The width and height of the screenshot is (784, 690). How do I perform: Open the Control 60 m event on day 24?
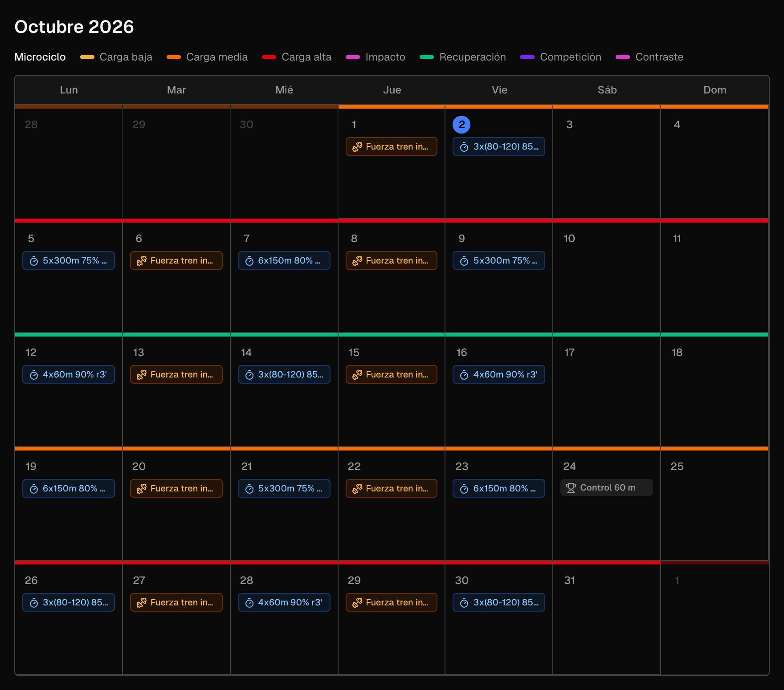coord(607,487)
